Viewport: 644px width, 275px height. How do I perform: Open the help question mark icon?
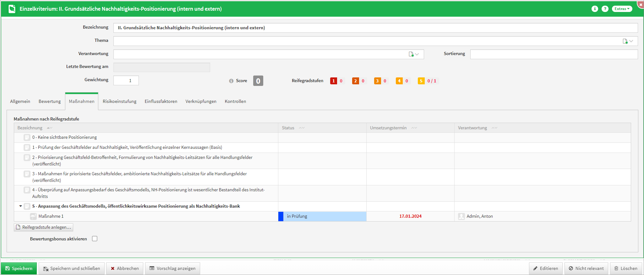pos(605,9)
